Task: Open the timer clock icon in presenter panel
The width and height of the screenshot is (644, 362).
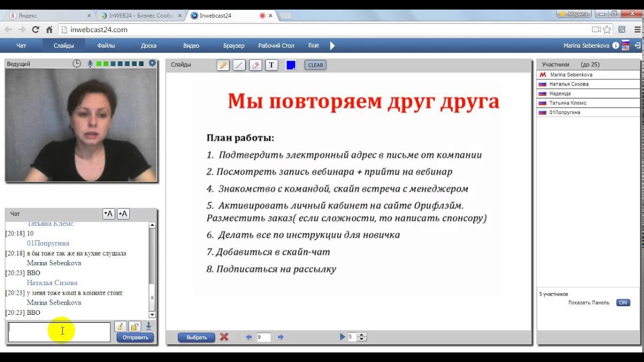Action: (76, 64)
